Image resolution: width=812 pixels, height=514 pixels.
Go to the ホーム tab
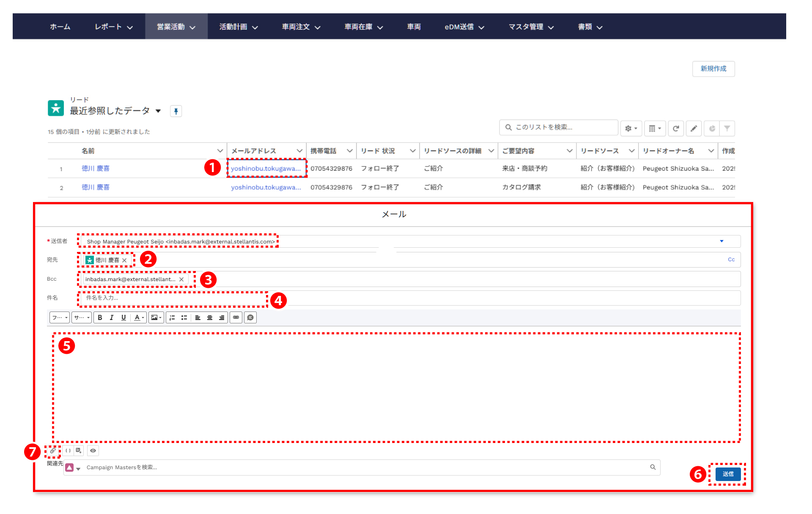60,27
